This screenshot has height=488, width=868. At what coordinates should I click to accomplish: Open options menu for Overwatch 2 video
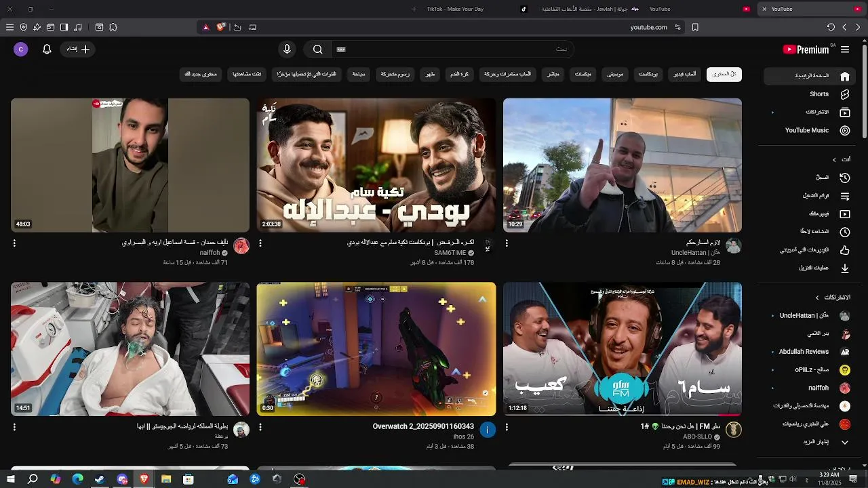tap(260, 427)
